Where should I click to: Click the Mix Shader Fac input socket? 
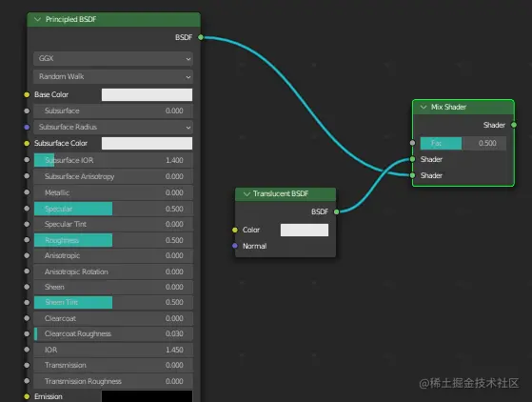pyautogui.click(x=412, y=143)
